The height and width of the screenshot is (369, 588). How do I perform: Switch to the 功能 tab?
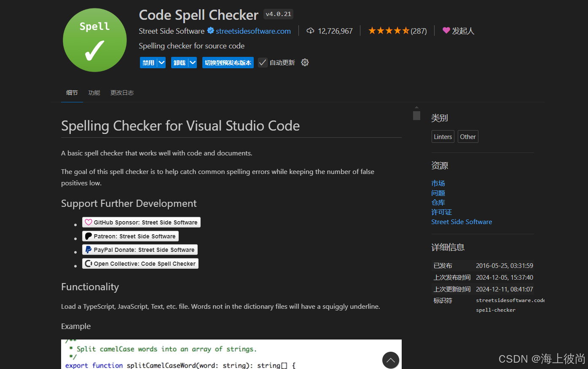(x=94, y=93)
